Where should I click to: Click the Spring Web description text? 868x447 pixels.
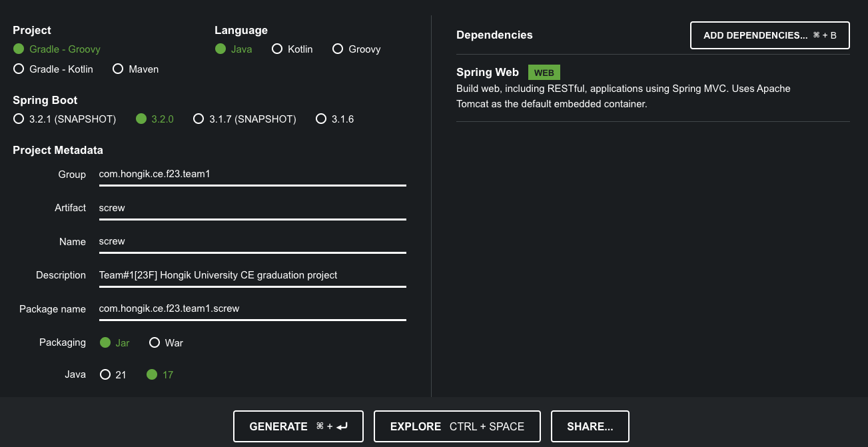[x=624, y=97]
